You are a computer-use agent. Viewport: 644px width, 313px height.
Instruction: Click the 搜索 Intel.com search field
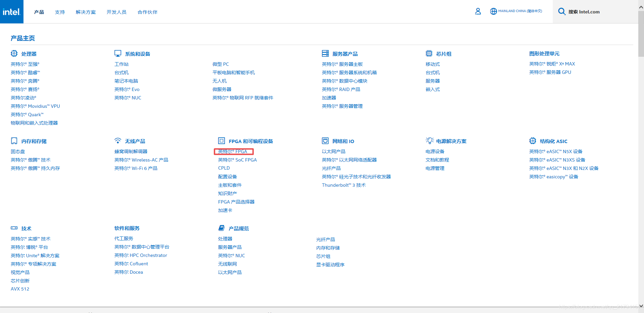click(x=596, y=12)
